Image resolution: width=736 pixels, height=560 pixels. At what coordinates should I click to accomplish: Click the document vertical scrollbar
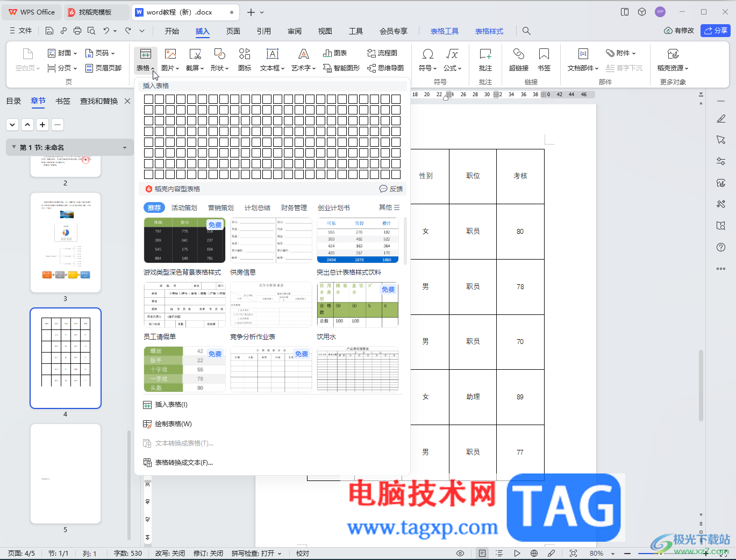coord(701,385)
